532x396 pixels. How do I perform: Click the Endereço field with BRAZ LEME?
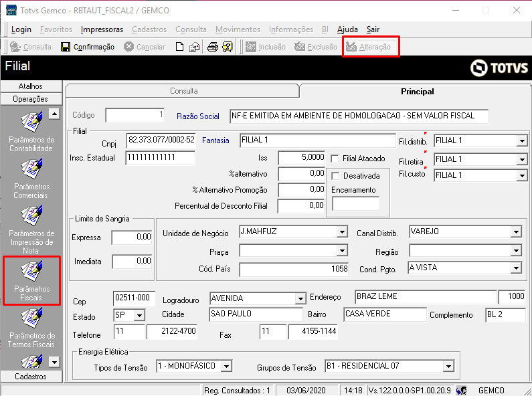tap(426, 296)
